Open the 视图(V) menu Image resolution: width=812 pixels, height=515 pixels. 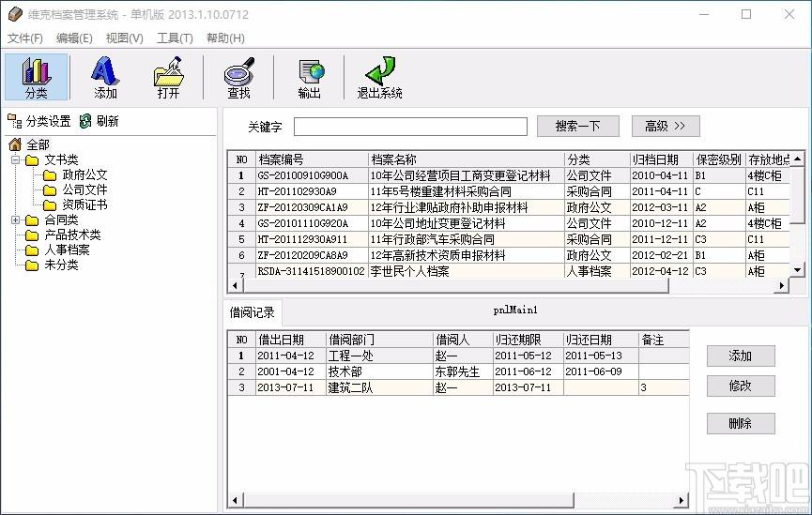tap(124, 38)
